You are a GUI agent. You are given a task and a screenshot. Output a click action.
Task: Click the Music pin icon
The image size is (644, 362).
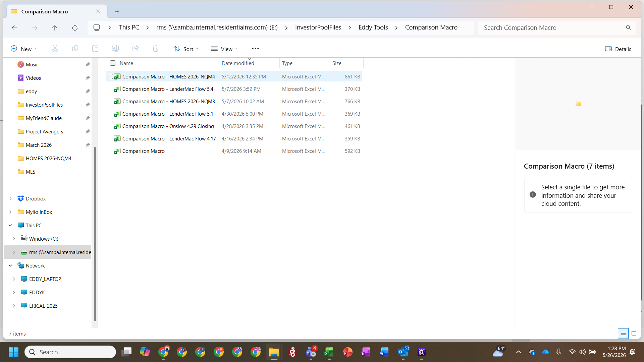tap(88, 64)
